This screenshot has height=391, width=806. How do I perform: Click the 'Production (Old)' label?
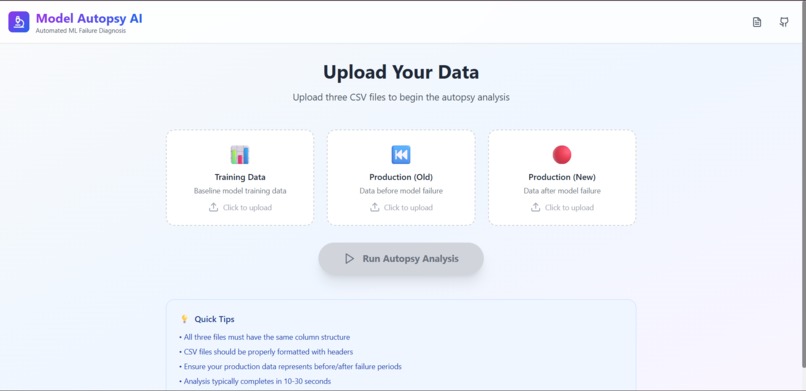pos(401,177)
